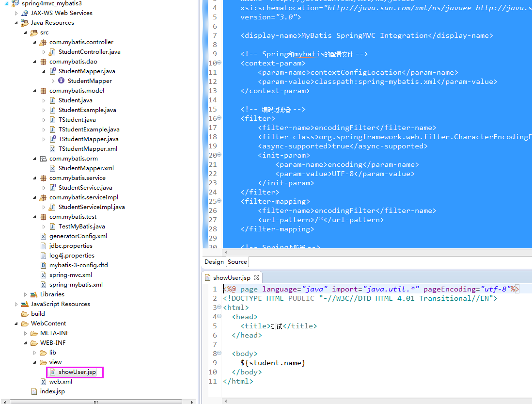Click web.xml file icon
The height and width of the screenshot is (404, 532).
pyautogui.click(x=43, y=382)
